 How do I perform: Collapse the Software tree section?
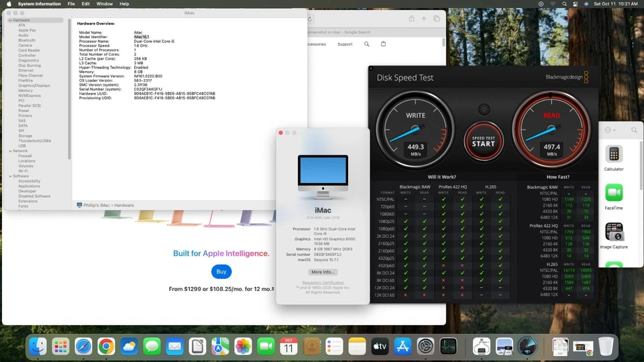[x=10, y=176]
